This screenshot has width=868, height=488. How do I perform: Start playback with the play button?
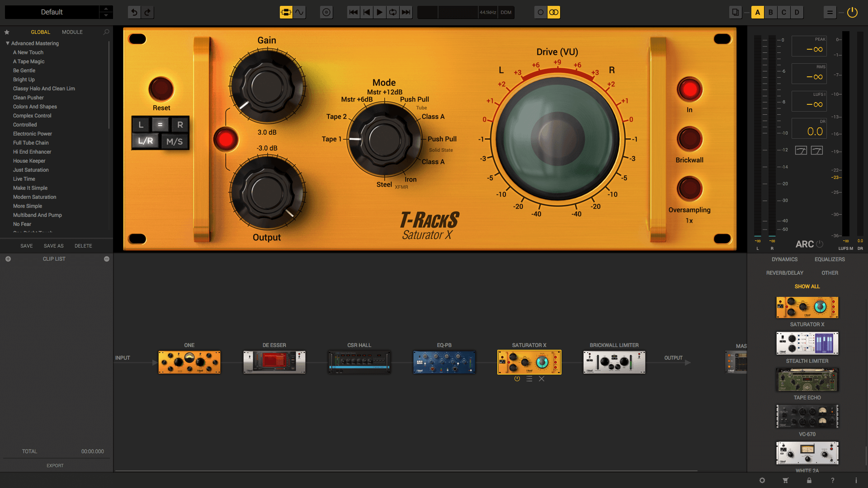point(380,12)
